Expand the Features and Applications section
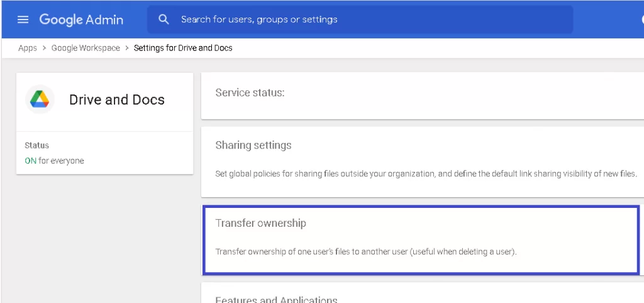The height and width of the screenshot is (303, 644). tap(277, 299)
